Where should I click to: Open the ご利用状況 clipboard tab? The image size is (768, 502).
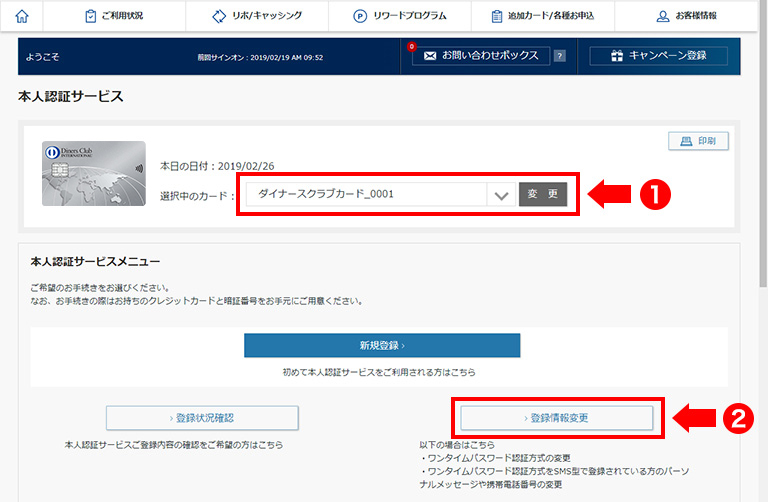91,16
